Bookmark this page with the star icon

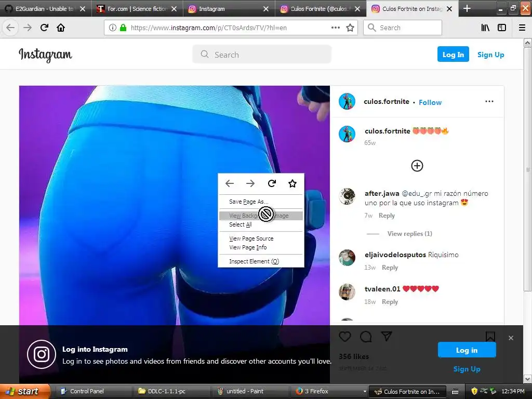click(x=350, y=28)
